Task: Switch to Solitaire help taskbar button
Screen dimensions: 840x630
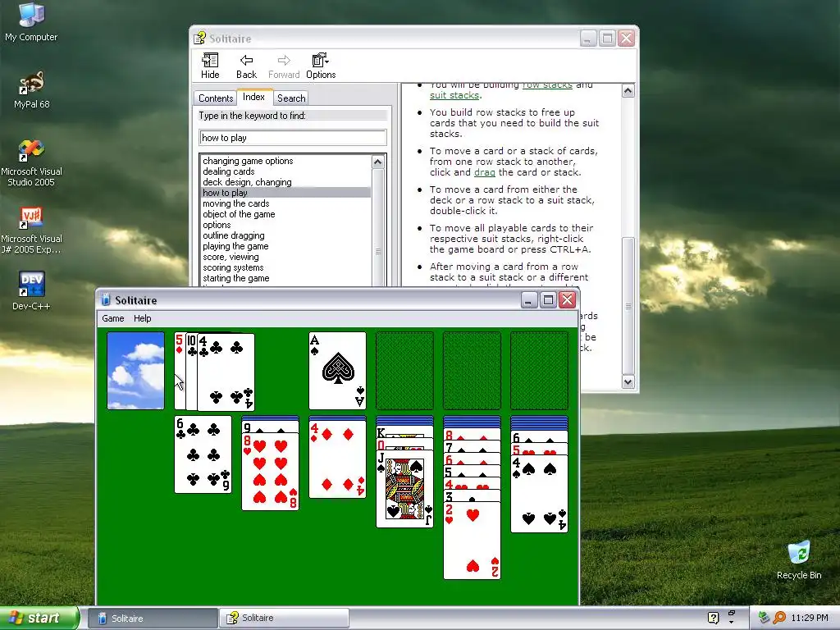Action: click(285, 619)
